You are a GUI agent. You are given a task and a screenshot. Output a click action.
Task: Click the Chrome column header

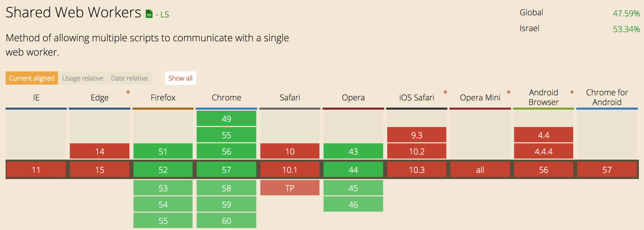[226, 98]
